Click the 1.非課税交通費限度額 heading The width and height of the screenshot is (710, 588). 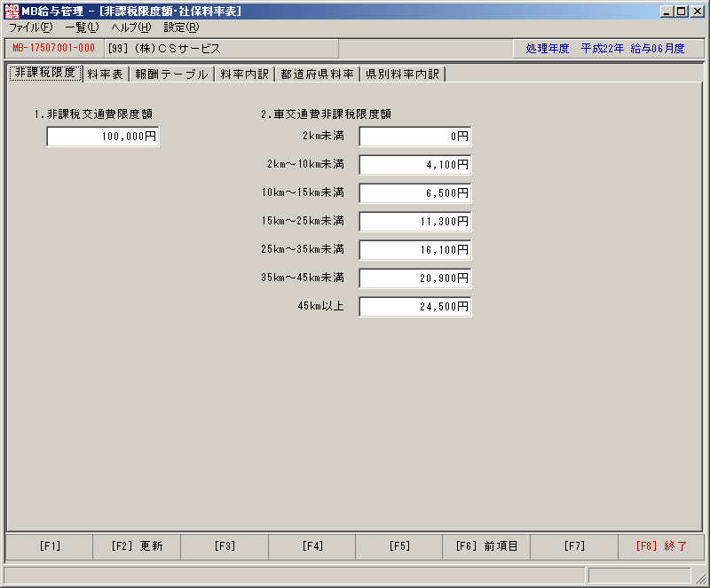click(94, 114)
